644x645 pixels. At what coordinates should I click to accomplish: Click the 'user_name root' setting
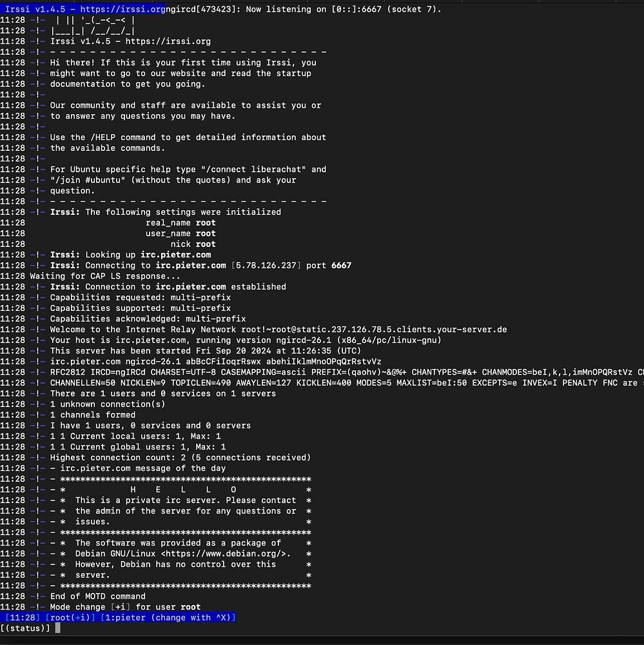pos(181,233)
